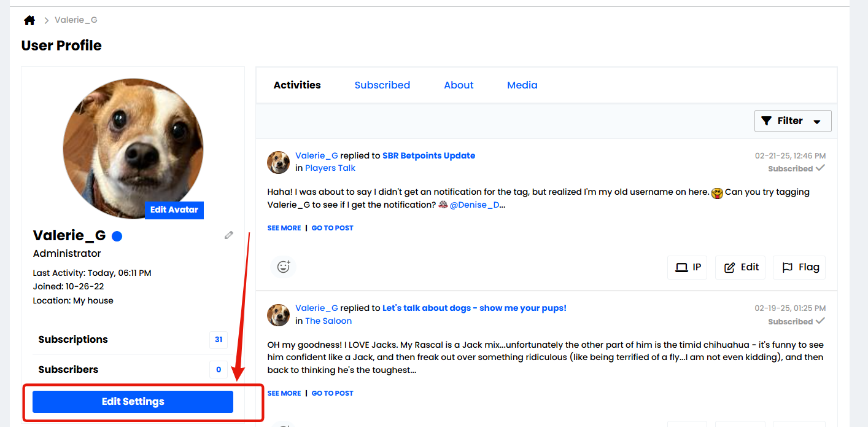Click the Edit Avatar button

pyautogui.click(x=174, y=210)
